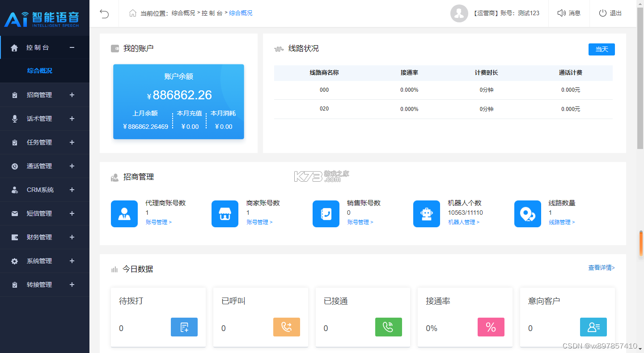Click the 账户余额 blue card
Viewport: 644px width, 353px height.
pyautogui.click(x=178, y=102)
